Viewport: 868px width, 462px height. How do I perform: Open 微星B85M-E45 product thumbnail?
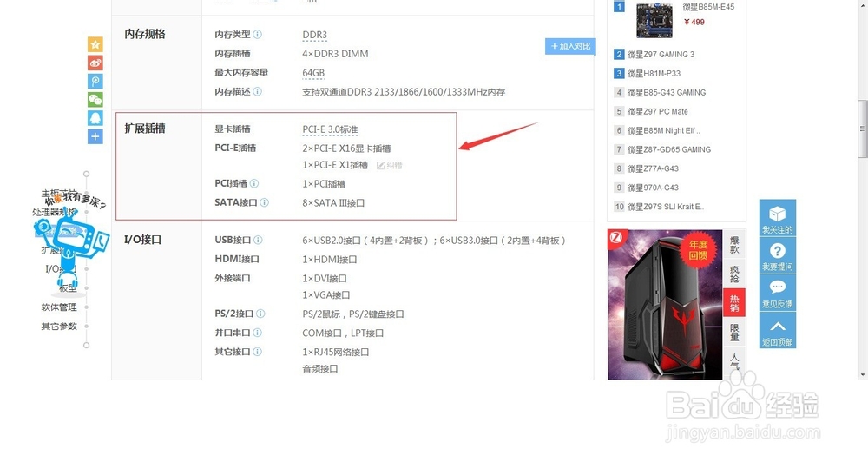click(x=654, y=21)
